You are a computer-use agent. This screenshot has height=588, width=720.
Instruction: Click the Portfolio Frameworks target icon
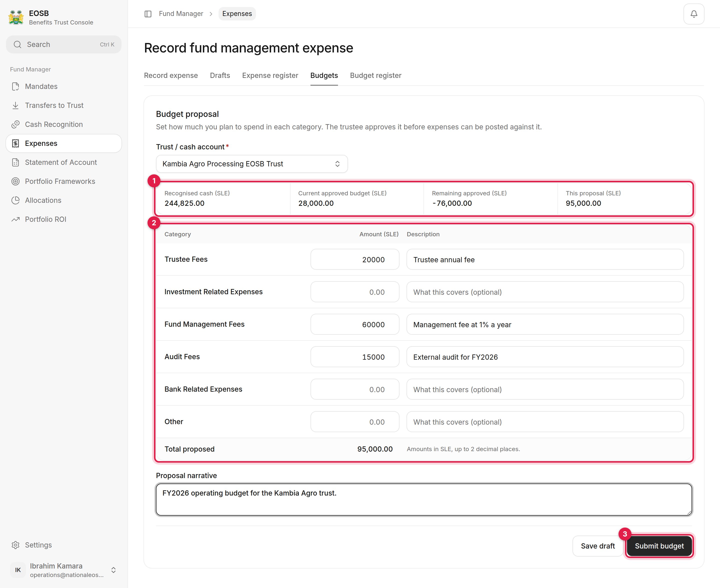(15, 181)
